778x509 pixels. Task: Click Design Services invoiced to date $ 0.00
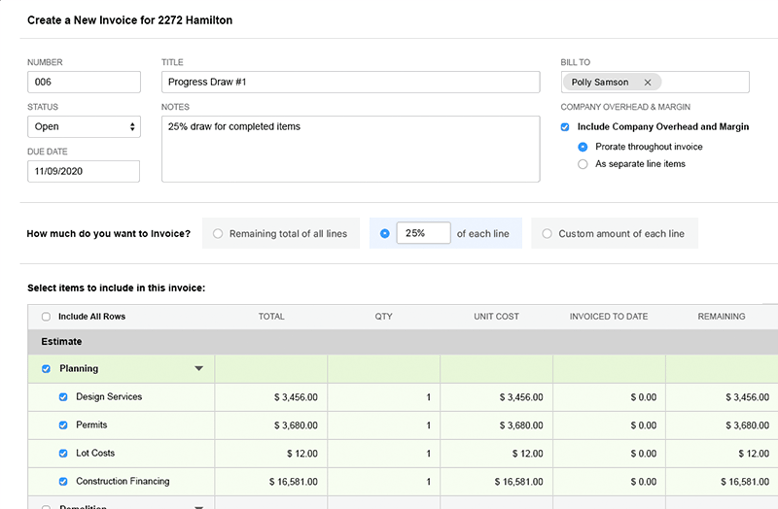coord(644,397)
